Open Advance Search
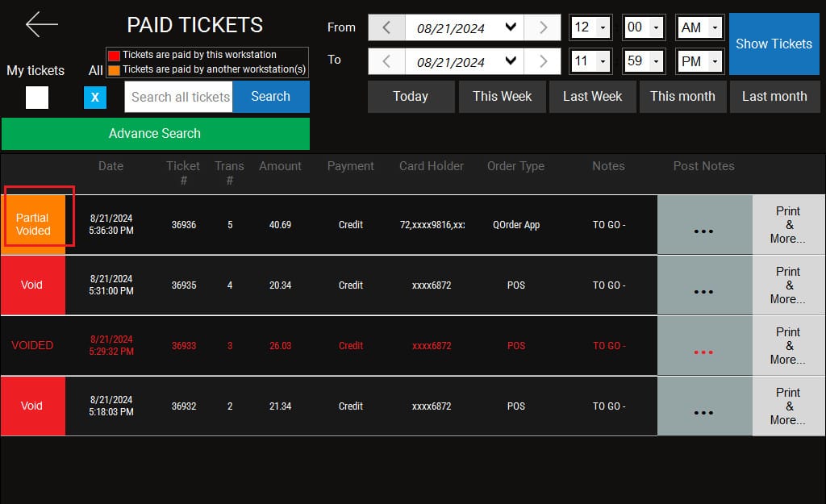Image resolution: width=826 pixels, height=504 pixels. 155,134
